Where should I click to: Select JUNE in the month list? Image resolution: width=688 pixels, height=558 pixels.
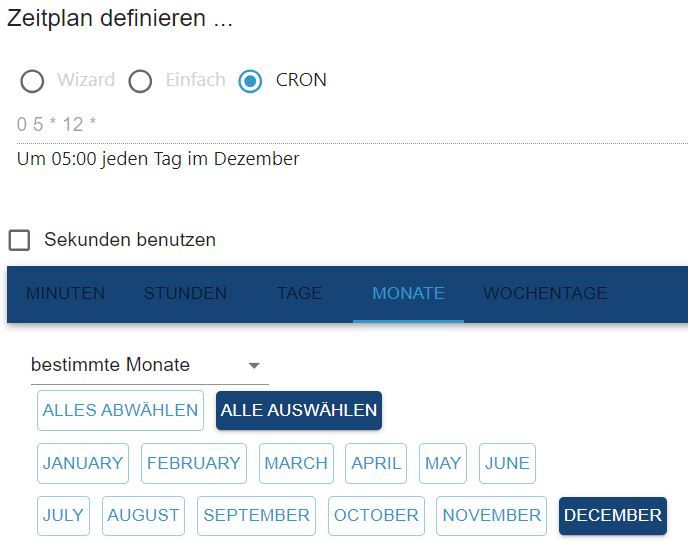pyautogui.click(x=507, y=464)
